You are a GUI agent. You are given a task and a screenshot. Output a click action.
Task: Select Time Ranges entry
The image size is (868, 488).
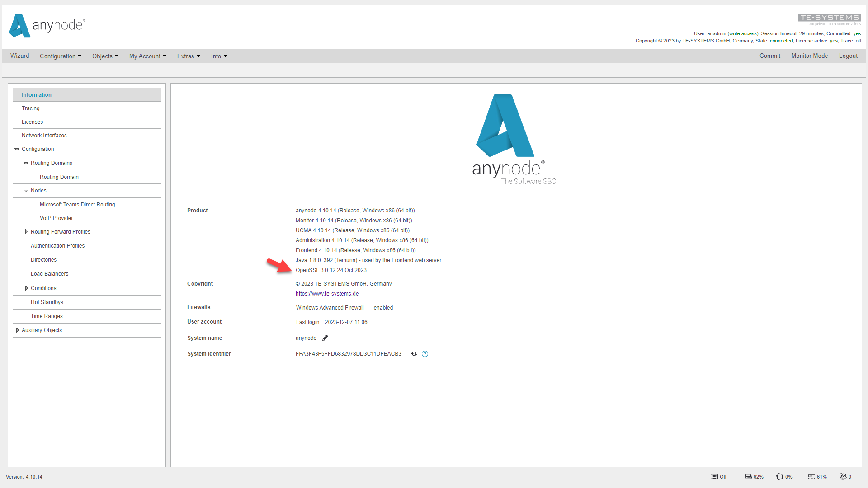click(87, 316)
